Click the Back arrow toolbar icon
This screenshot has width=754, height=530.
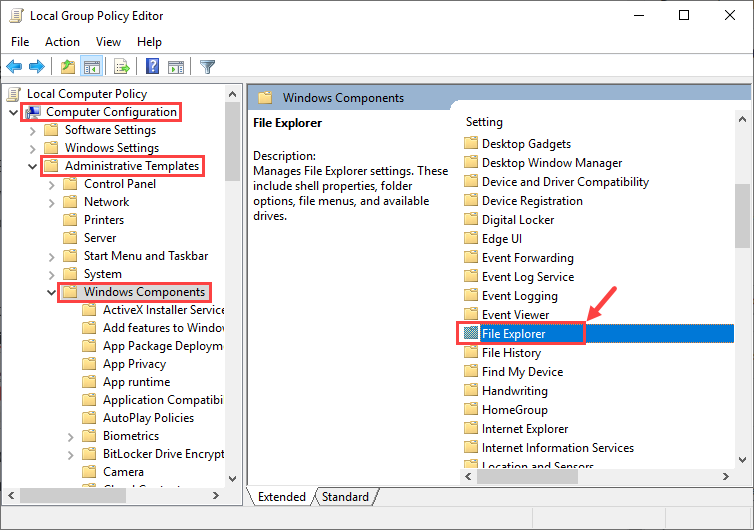tap(14, 67)
